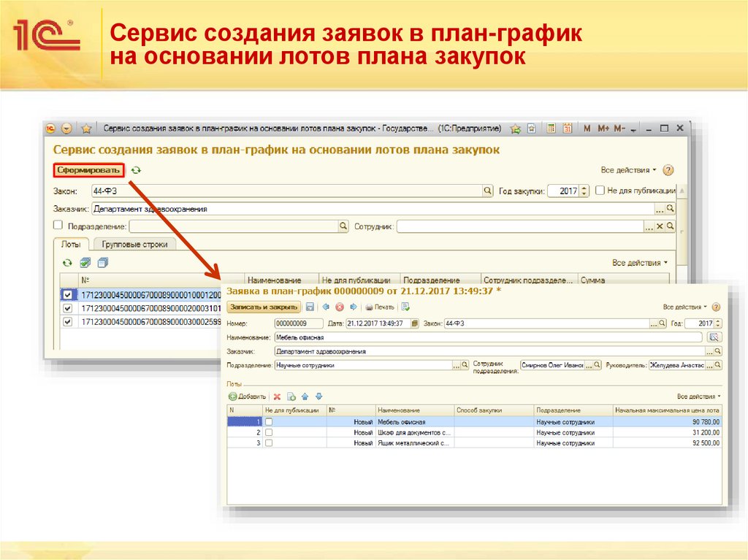Open title bar dropdown arrow after M-
This screenshot has height=560, width=748.
[633, 129]
